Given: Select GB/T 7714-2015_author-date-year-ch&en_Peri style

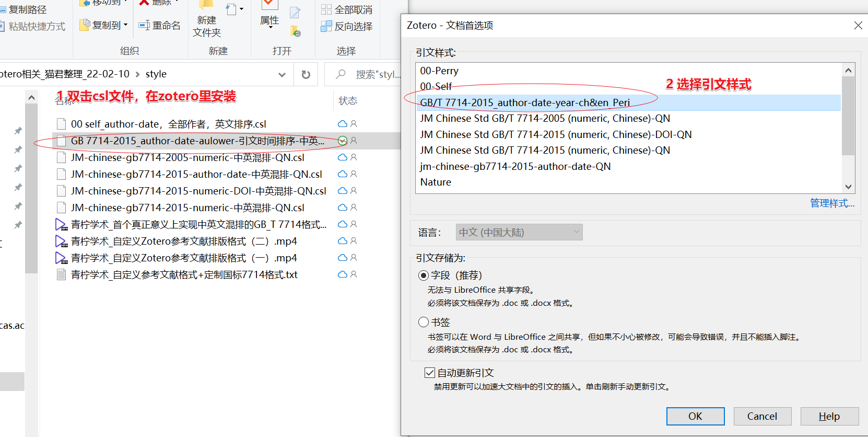Looking at the screenshot, I should (628, 102).
